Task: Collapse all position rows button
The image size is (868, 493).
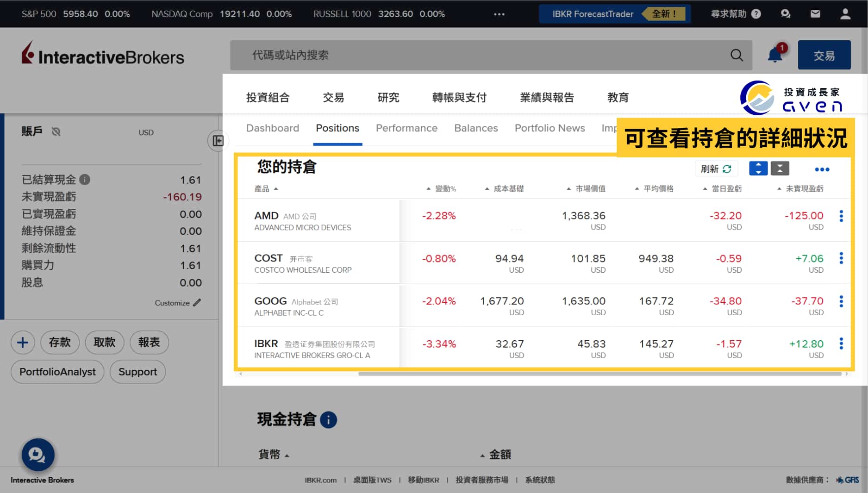Action: click(x=780, y=168)
